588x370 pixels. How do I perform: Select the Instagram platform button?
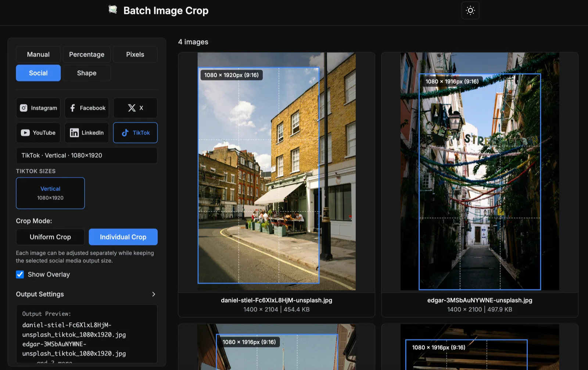[38, 108]
